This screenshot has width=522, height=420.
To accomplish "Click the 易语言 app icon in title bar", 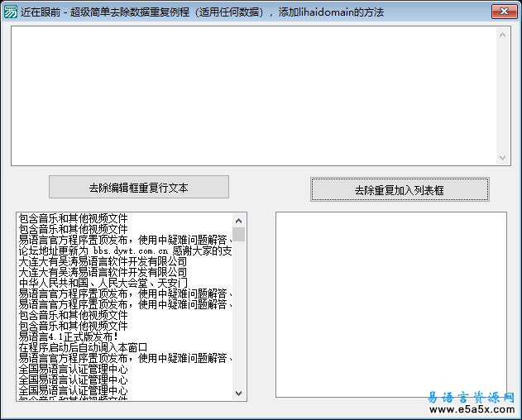I will [10, 12].
